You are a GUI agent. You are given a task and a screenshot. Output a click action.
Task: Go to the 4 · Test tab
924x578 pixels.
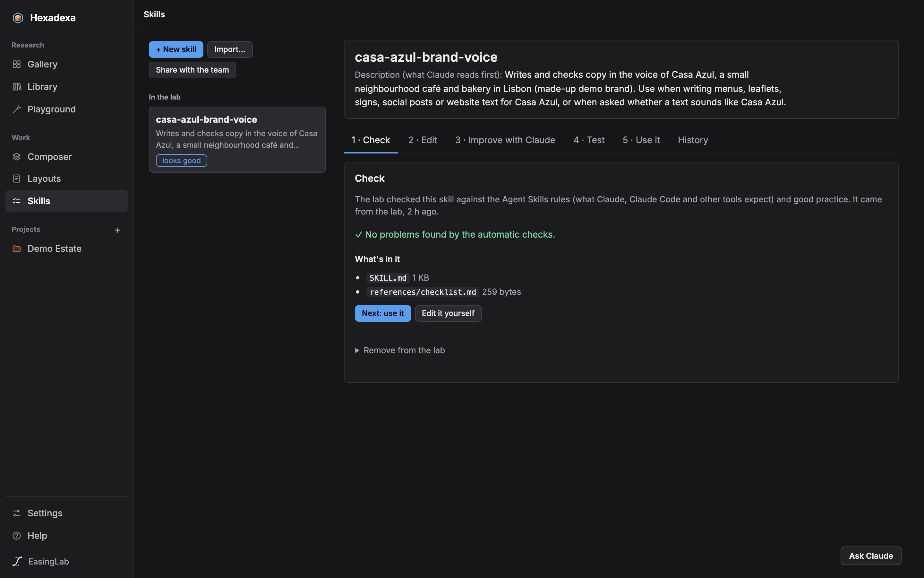(589, 140)
